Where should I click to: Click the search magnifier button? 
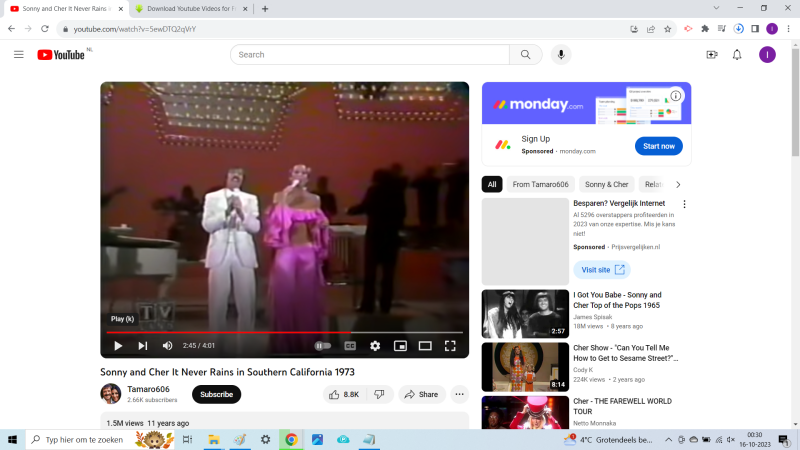point(526,55)
